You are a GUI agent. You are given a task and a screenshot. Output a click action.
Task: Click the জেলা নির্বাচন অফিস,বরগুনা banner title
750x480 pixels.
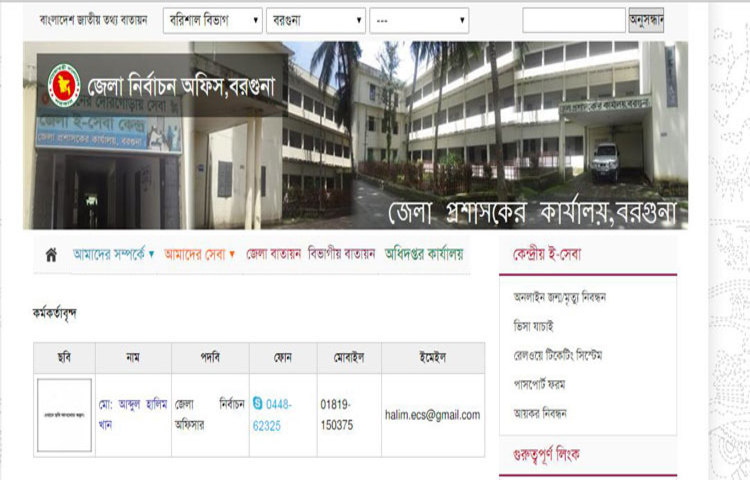[x=181, y=87]
